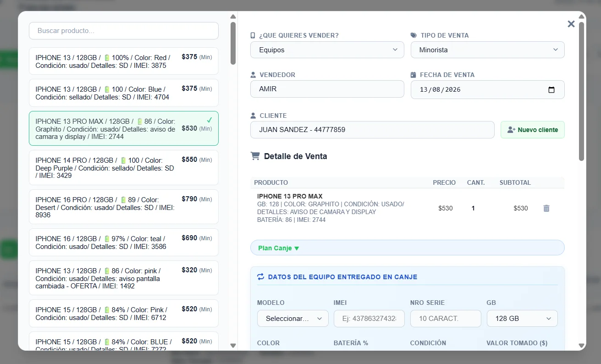Click the selected IPHONE 13 PRO MAX product card
601x364 pixels.
click(124, 128)
